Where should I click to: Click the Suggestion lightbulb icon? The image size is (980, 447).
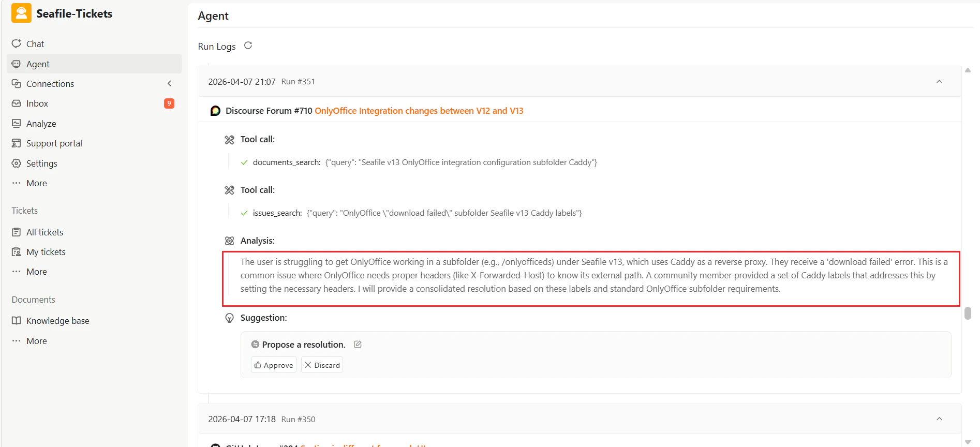pos(230,318)
